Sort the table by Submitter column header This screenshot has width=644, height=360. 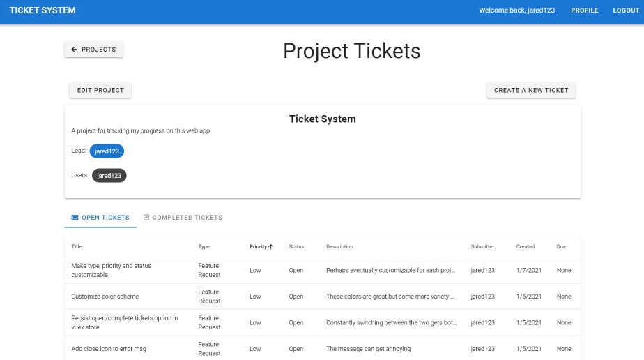click(482, 246)
